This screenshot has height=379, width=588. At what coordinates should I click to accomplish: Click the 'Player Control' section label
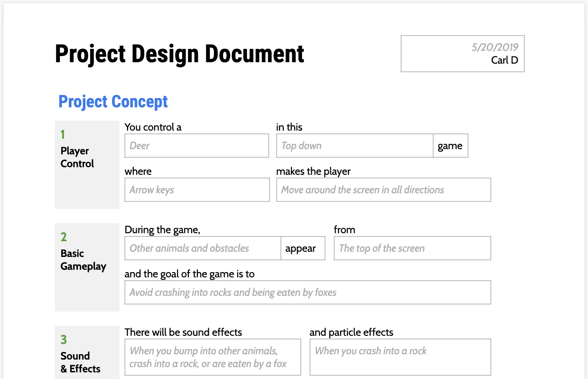pos(77,157)
